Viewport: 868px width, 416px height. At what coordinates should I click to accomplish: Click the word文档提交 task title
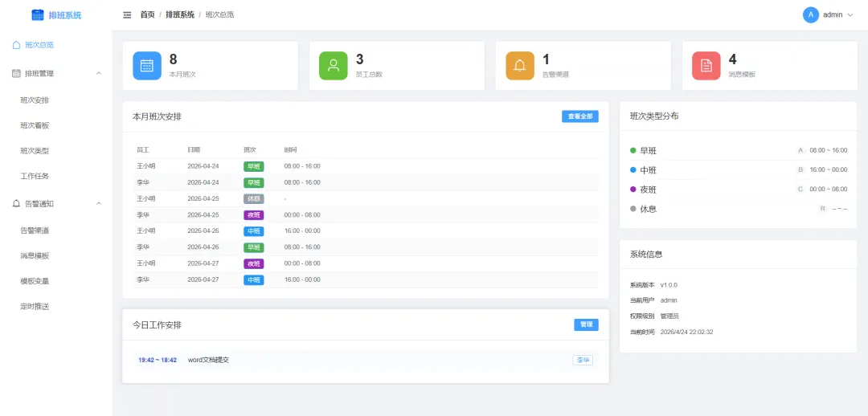tap(209, 360)
